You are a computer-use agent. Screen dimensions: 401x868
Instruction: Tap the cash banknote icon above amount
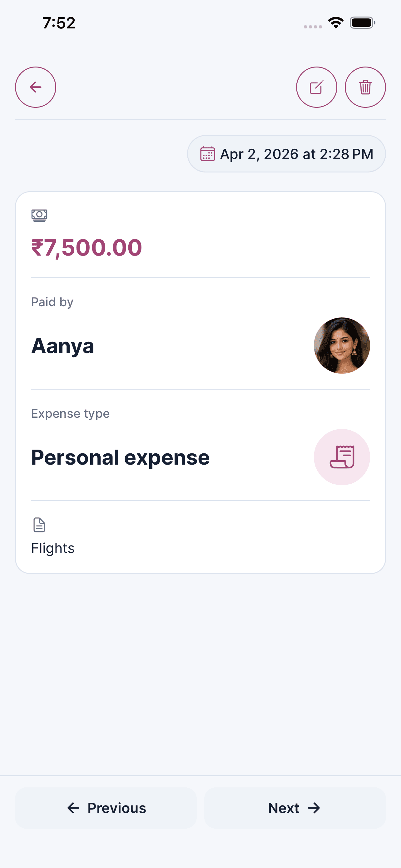[x=39, y=215]
